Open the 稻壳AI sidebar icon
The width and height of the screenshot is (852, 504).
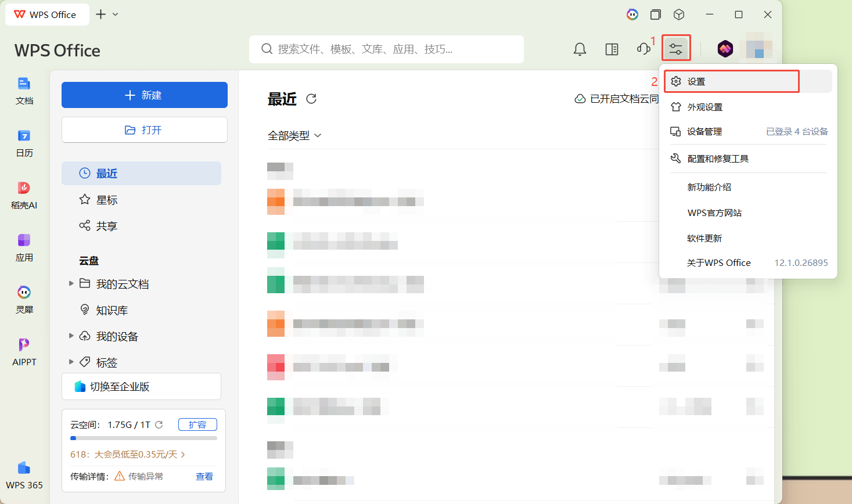24,196
